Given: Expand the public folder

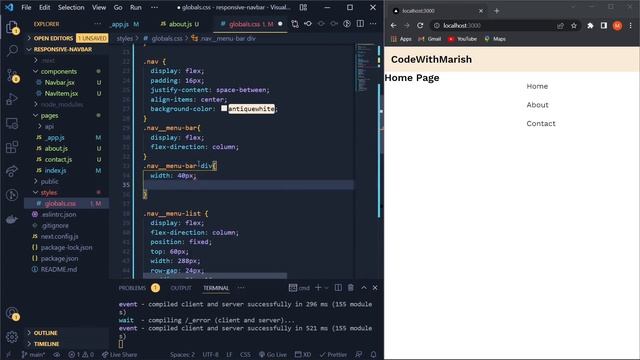Looking at the screenshot, I should point(49,181).
